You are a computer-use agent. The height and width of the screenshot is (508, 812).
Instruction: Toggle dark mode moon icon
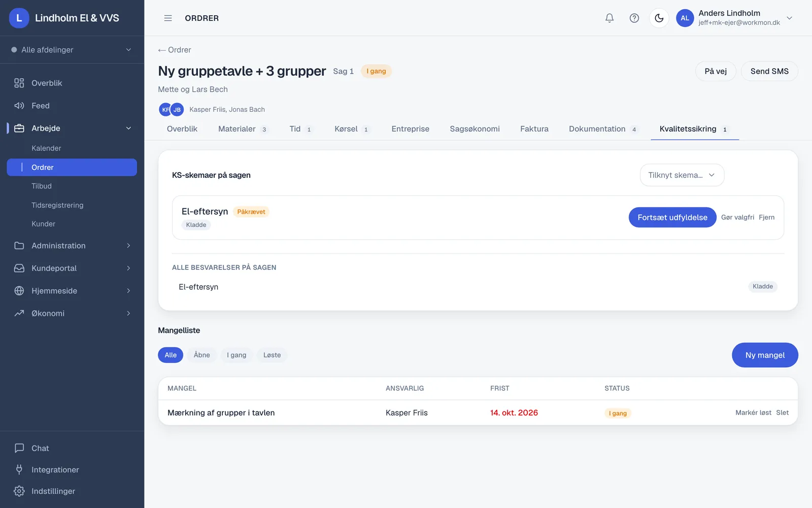pos(659,18)
